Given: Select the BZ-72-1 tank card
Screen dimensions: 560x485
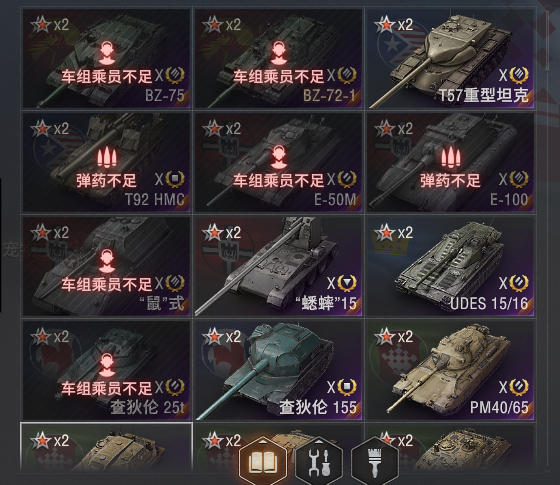Looking at the screenshot, I should coord(279,59).
